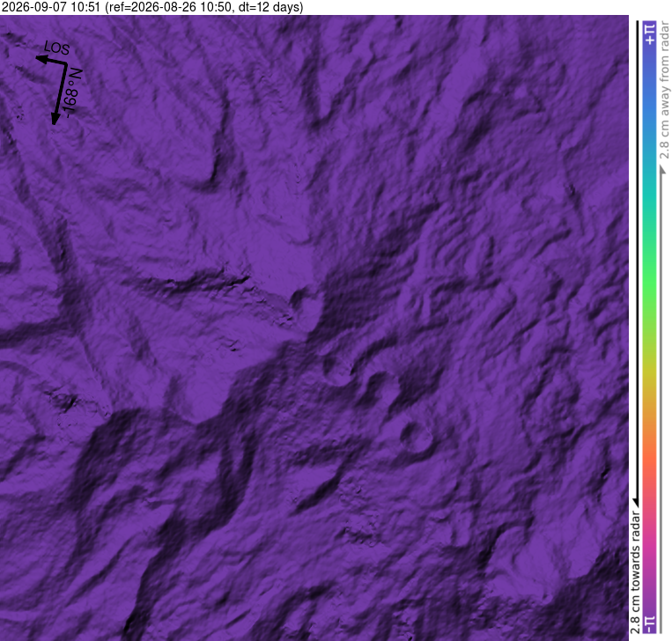Click the LOS arrowhead pointing left
672x641 pixels.
(x=41, y=59)
